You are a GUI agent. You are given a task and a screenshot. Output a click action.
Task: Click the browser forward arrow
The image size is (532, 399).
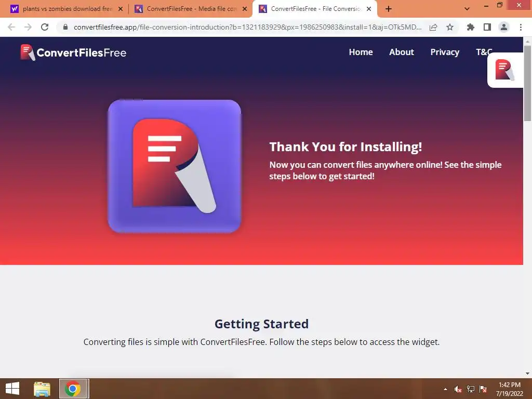pos(28,27)
